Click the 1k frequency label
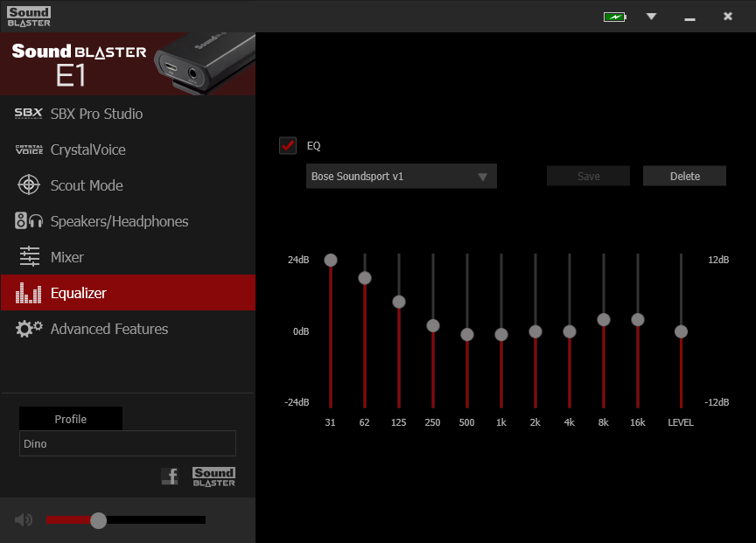 [501, 422]
